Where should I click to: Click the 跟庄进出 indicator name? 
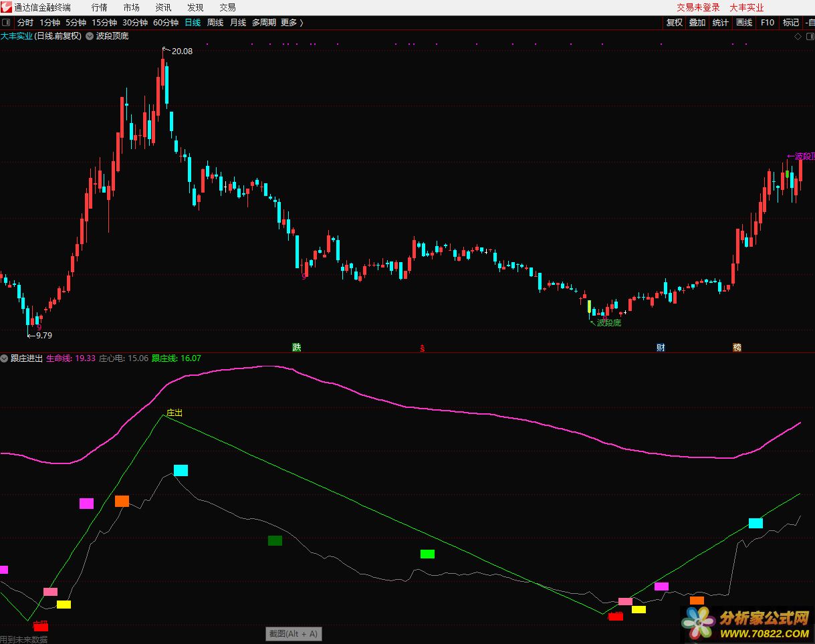(27, 358)
